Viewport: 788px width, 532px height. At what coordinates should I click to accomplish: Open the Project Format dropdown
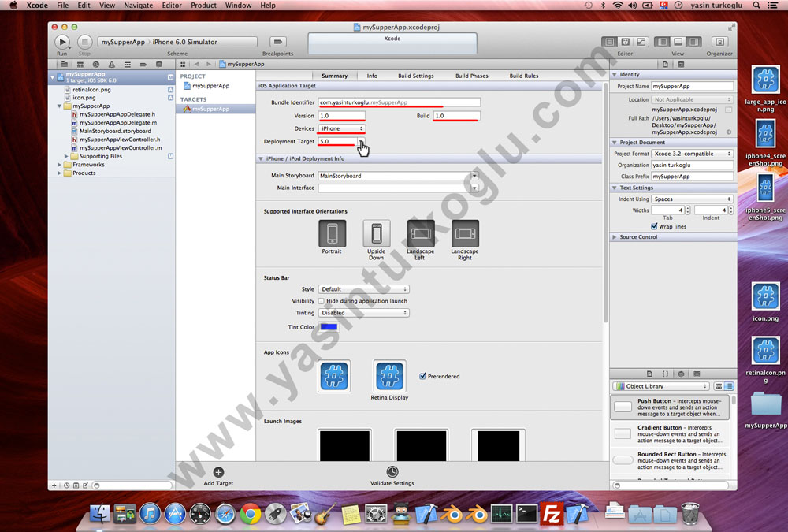tap(692, 154)
